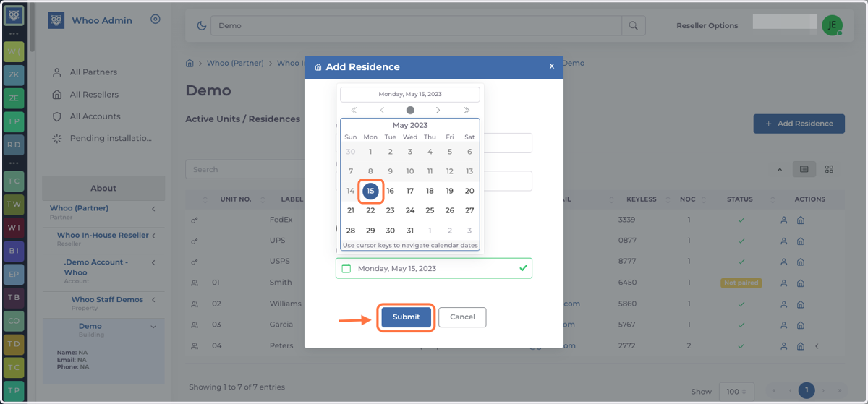The image size is (868, 404).
Task: Jump to current month dot button
Action: coord(410,111)
